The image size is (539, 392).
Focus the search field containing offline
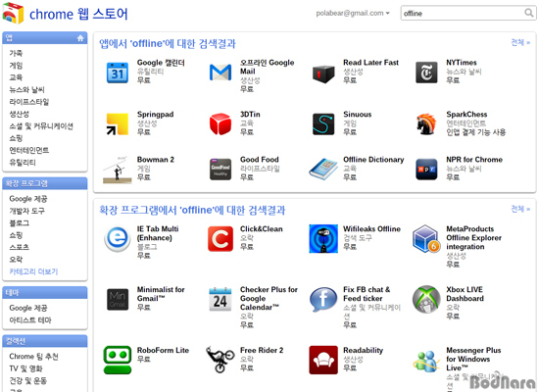tap(463, 13)
